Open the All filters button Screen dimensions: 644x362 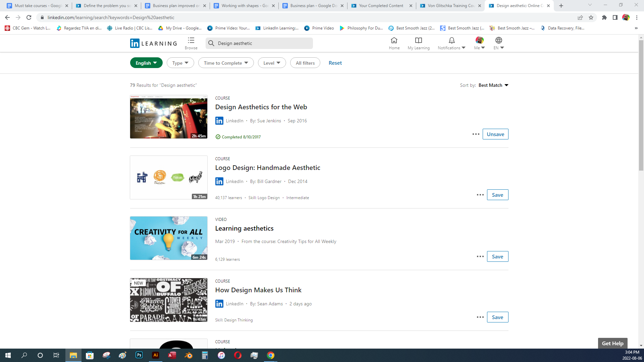[x=305, y=63]
